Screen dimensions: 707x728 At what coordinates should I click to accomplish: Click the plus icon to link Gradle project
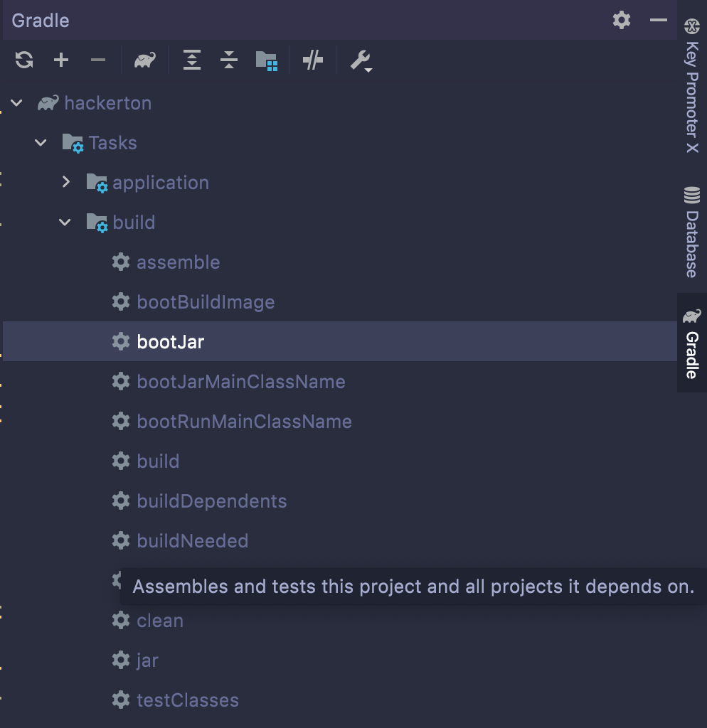pyautogui.click(x=61, y=60)
